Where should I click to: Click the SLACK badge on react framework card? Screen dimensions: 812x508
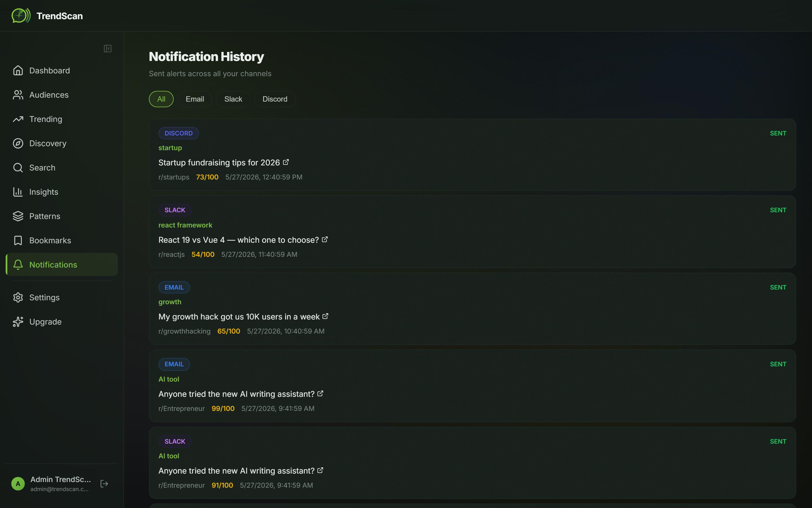click(175, 210)
